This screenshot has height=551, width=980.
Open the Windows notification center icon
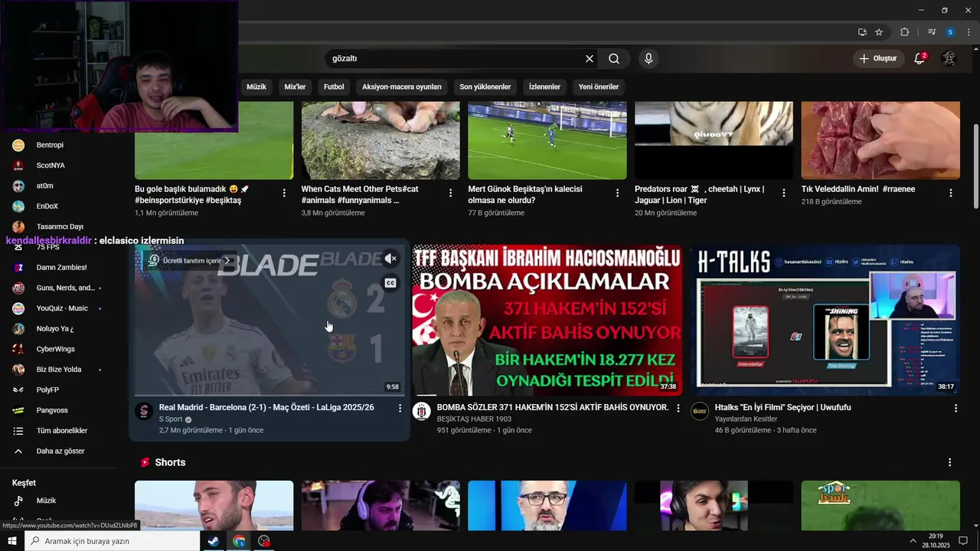[963, 541]
